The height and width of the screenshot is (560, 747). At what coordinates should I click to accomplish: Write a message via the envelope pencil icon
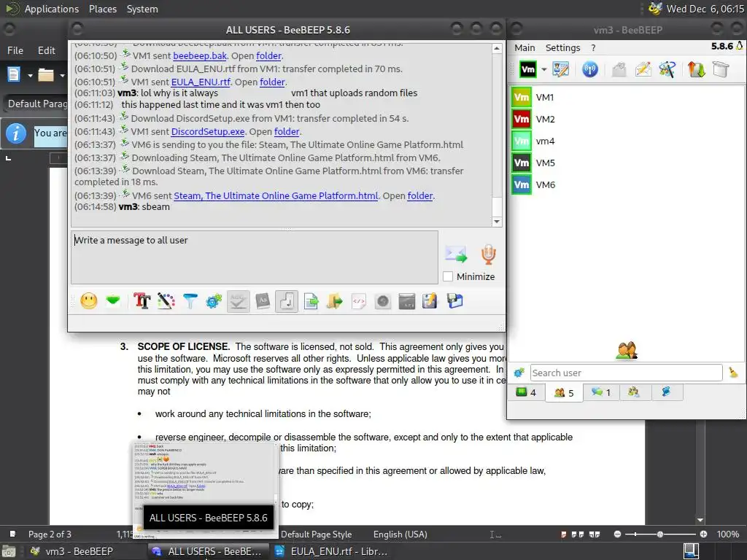(x=643, y=69)
